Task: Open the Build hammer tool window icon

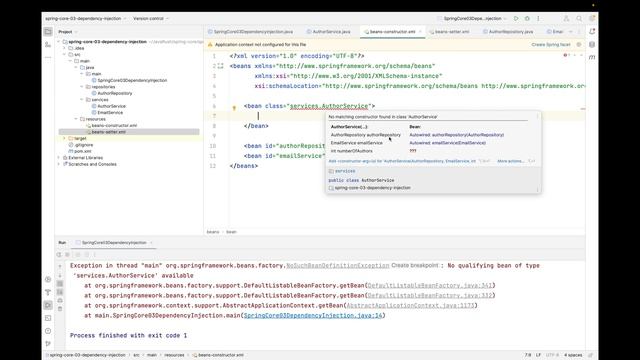Action: [x=48, y=292]
